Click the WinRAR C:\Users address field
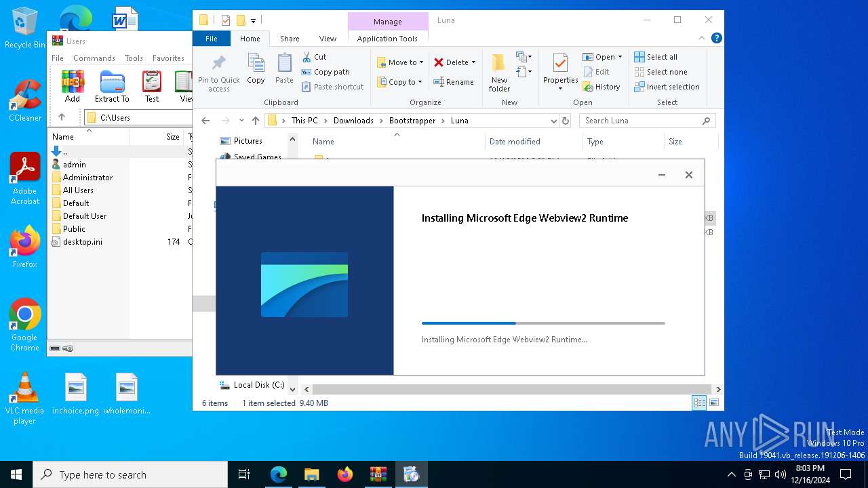This screenshot has width=868, height=488. pyautogui.click(x=138, y=117)
